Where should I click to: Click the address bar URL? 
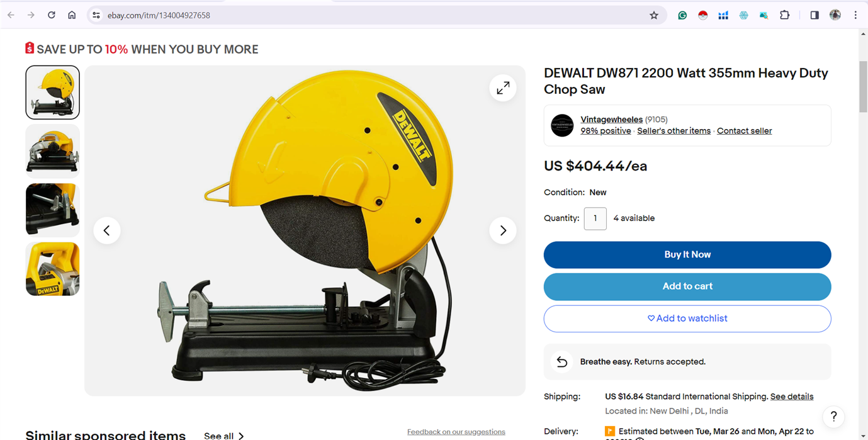coord(159,15)
